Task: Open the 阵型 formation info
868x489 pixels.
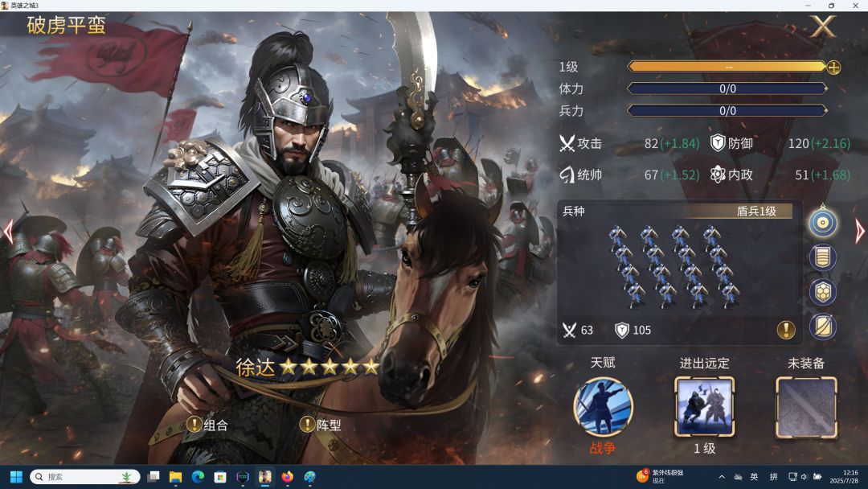Action: click(321, 425)
